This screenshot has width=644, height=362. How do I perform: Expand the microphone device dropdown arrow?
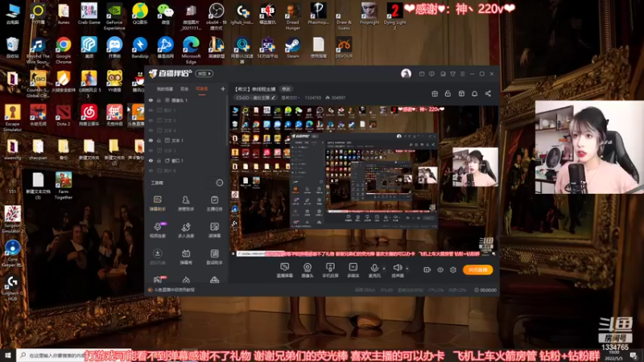[x=384, y=269]
